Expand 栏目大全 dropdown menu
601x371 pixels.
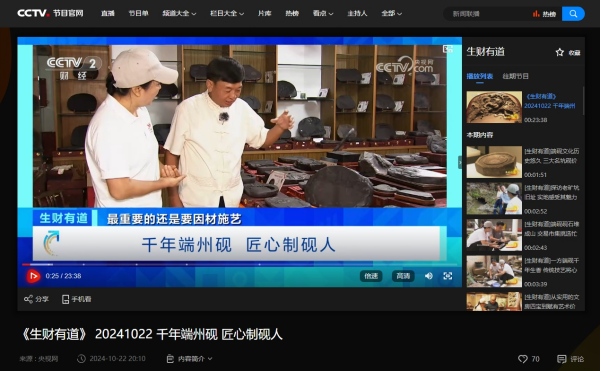click(227, 13)
